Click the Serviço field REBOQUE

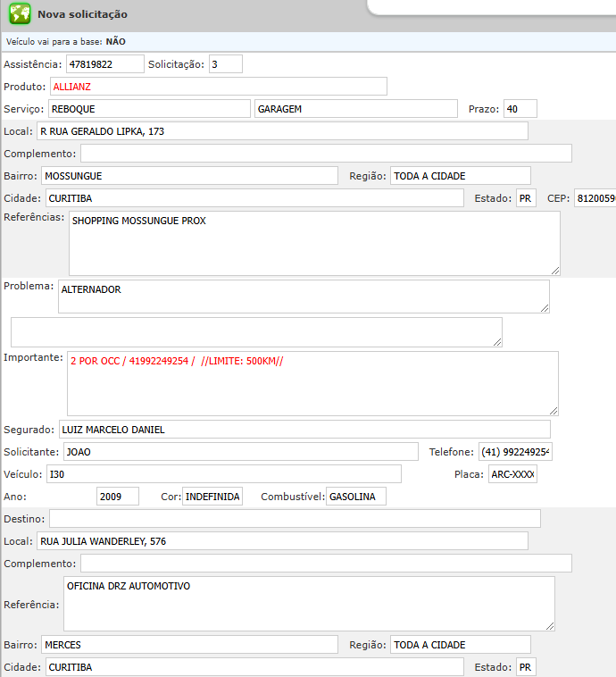[149, 109]
